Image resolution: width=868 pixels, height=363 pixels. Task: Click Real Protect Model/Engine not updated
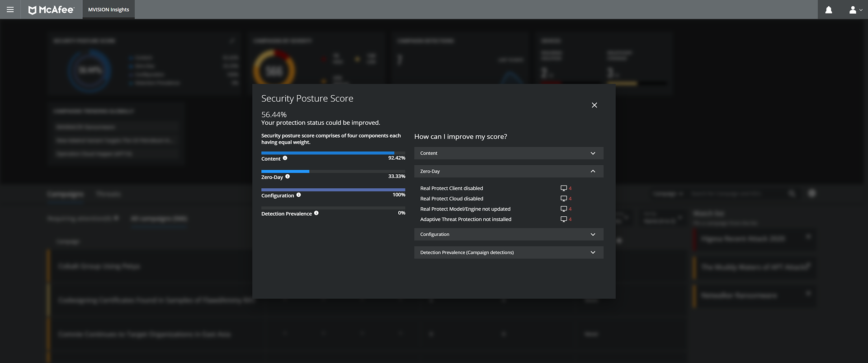pos(465,209)
